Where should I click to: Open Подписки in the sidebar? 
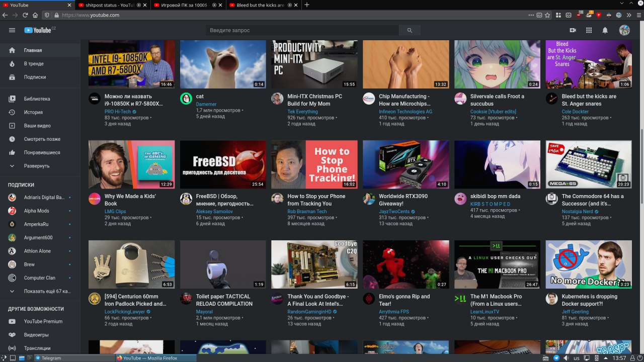[40, 77]
